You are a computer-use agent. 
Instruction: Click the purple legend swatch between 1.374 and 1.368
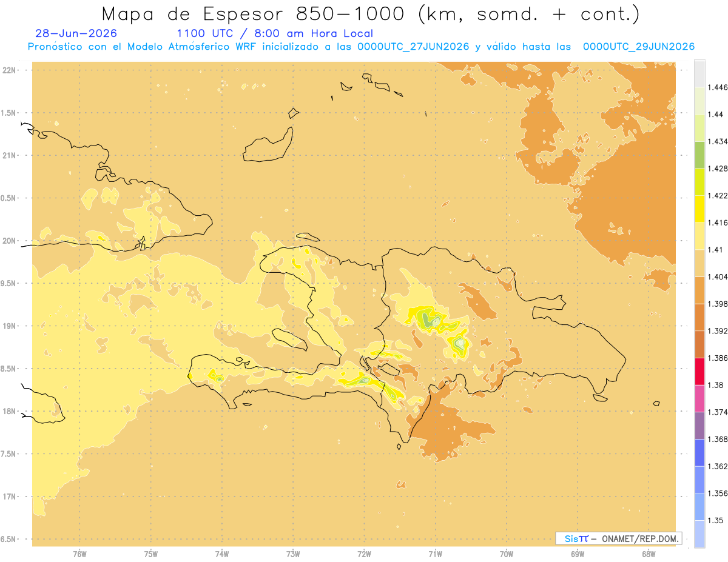click(699, 426)
